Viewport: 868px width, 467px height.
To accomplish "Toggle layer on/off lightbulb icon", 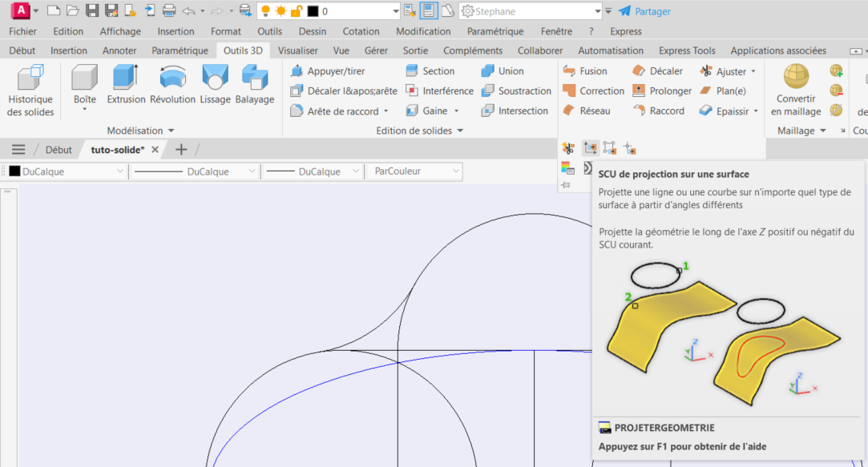I will click(x=265, y=11).
